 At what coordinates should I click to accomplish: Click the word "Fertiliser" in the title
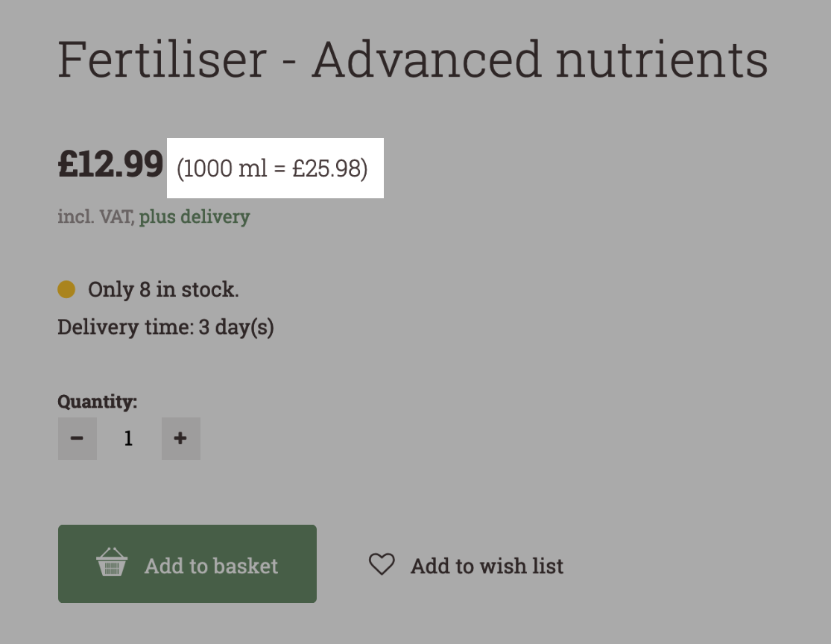pos(162,60)
